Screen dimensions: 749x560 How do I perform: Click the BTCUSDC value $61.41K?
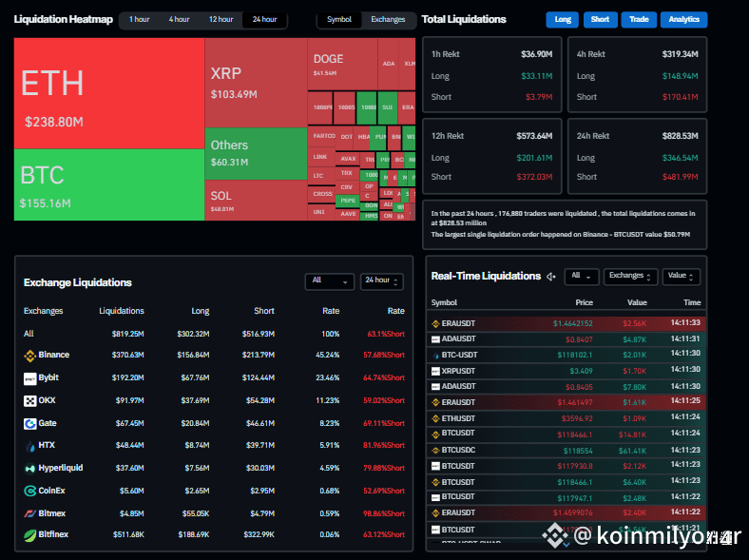click(x=632, y=451)
